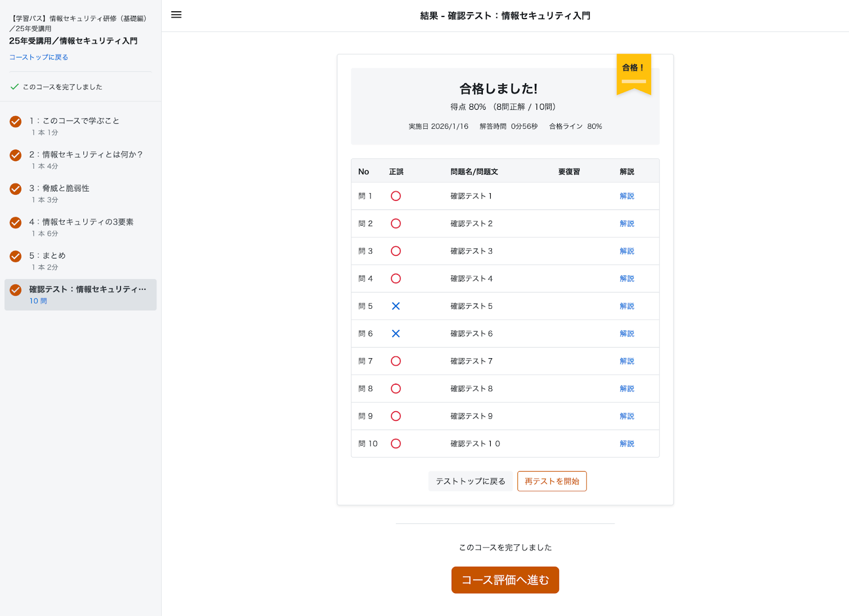Click the 解説 column header
This screenshot has width=849, height=616.
click(x=627, y=172)
